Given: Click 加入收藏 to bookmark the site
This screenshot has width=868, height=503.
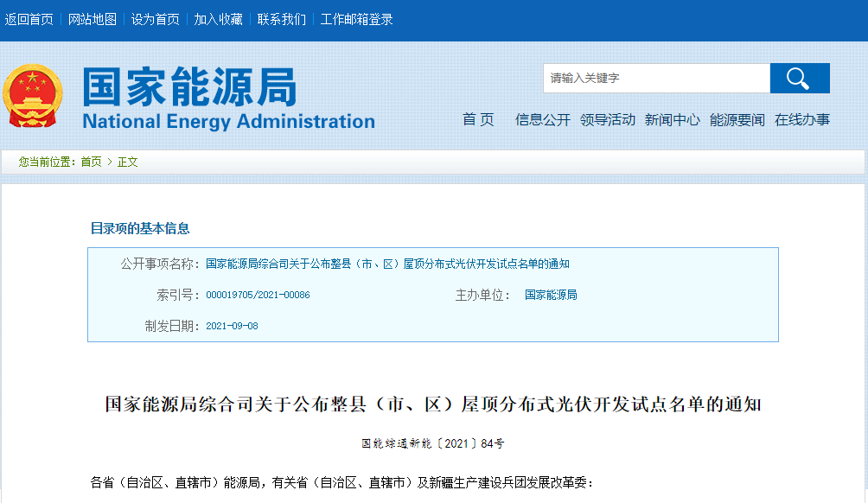Looking at the screenshot, I should (x=218, y=19).
